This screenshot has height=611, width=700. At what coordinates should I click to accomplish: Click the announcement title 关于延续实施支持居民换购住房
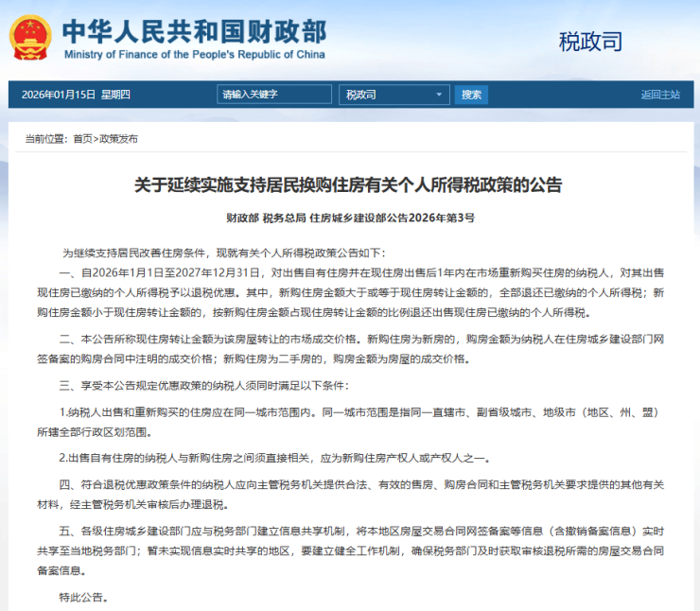[x=348, y=184]
